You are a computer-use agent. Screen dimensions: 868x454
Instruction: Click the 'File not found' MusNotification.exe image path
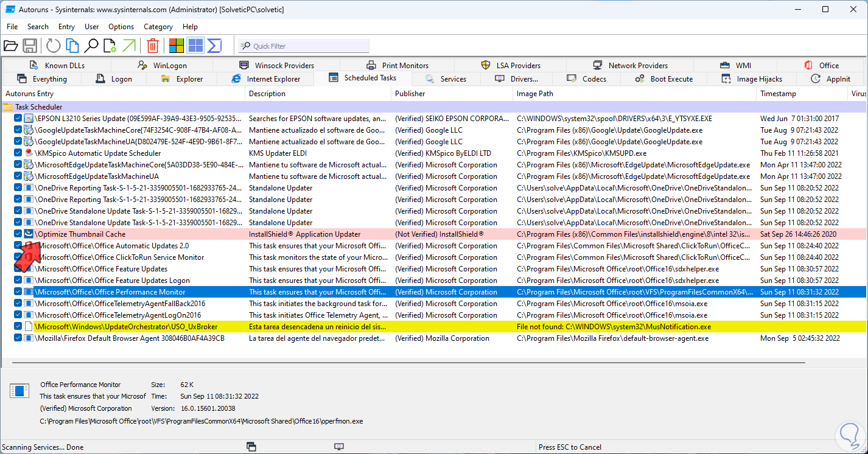click(x=614, y=327)
